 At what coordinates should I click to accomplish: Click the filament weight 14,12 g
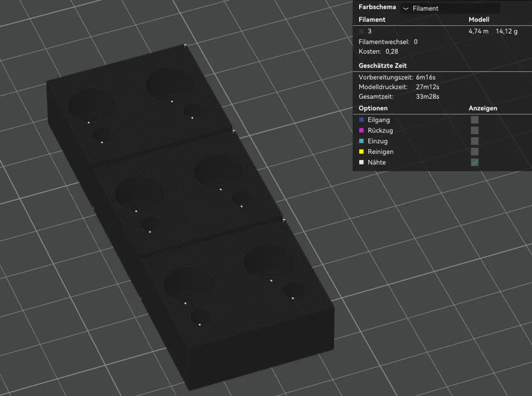tap(506, 31)
